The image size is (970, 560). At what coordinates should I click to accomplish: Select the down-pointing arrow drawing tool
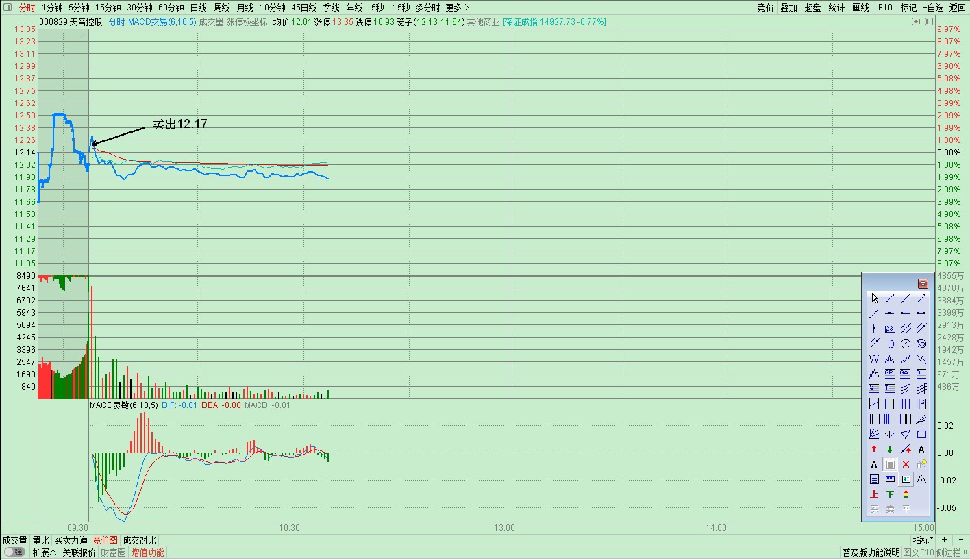[890, 434]
